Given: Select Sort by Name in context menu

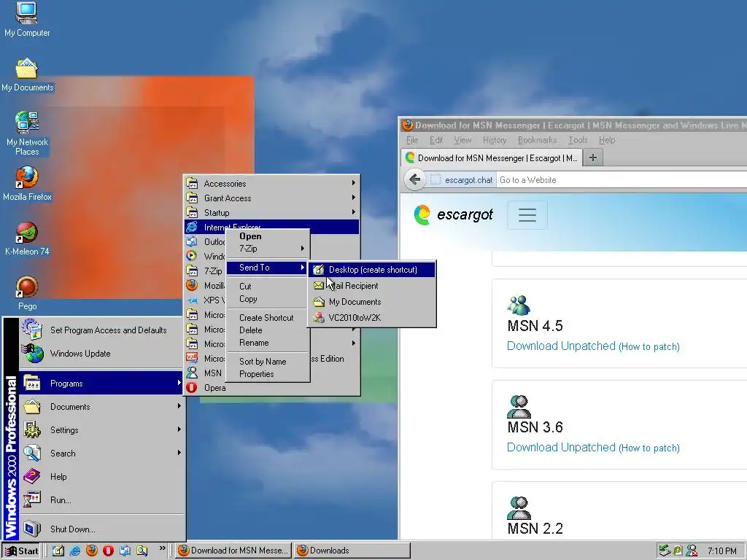Looking at the screenshot, I should [x=267, y=362].
